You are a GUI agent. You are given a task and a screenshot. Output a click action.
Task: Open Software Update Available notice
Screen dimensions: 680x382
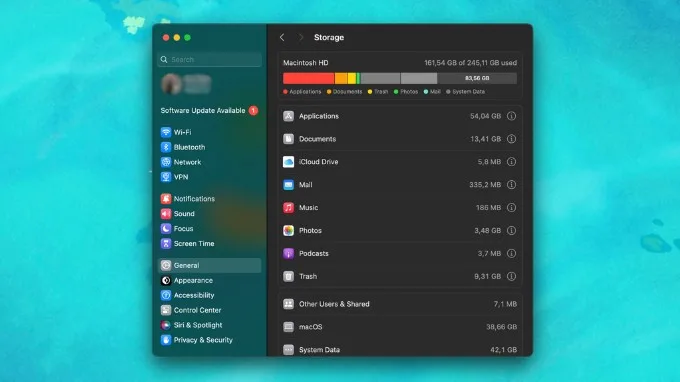pos(203,111)
